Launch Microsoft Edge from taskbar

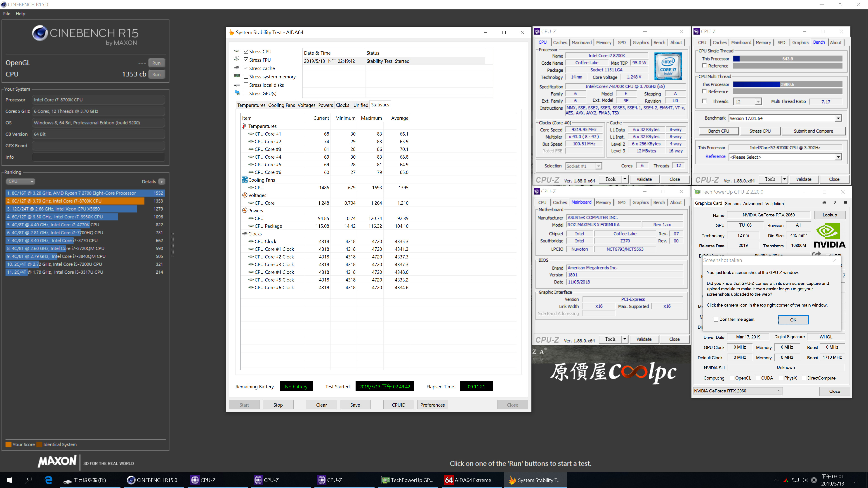pyautogui.click(x=49, y=480)
